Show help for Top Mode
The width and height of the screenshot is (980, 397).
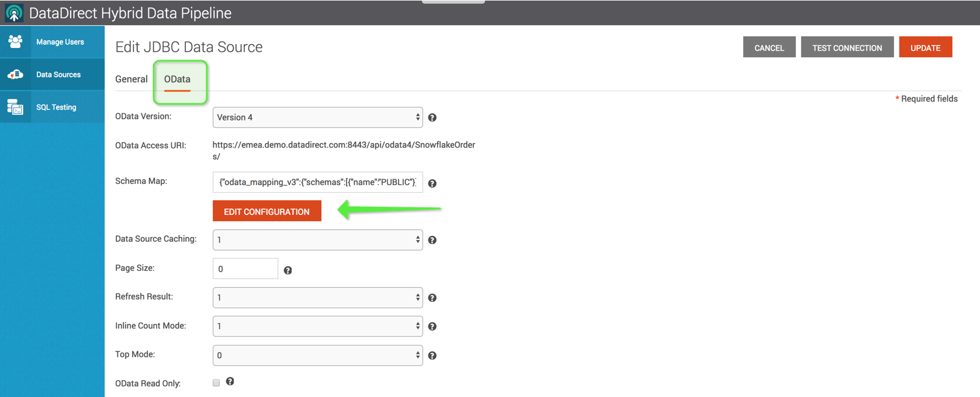click(x=432, y=356)
